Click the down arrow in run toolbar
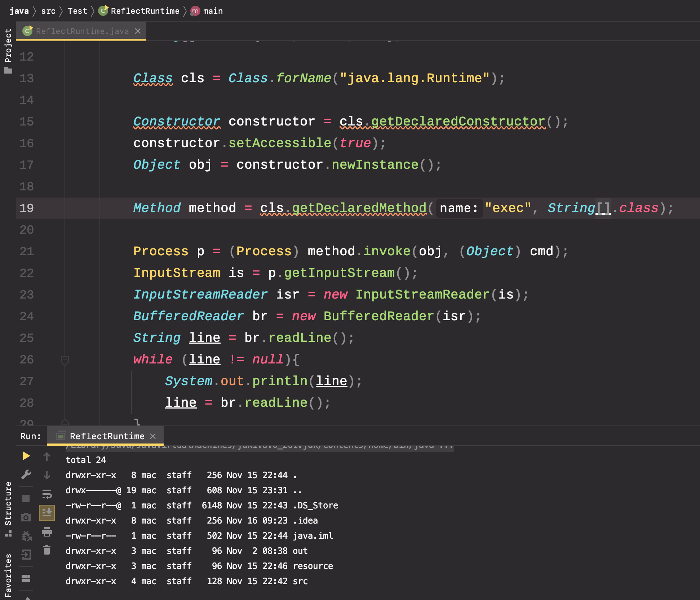Image resolution: width=700 pixels, height=600 pixels. click(47, 475)
